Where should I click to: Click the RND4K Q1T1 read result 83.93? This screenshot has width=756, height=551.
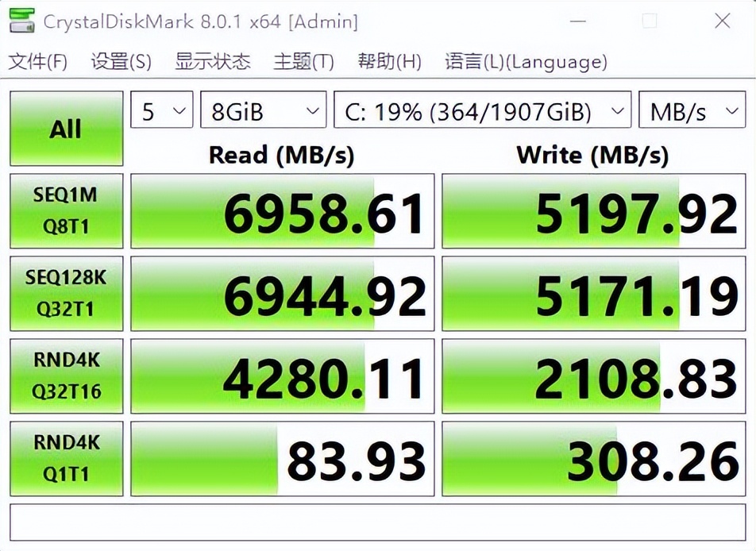pyautogui.click(x=283, y=459)
